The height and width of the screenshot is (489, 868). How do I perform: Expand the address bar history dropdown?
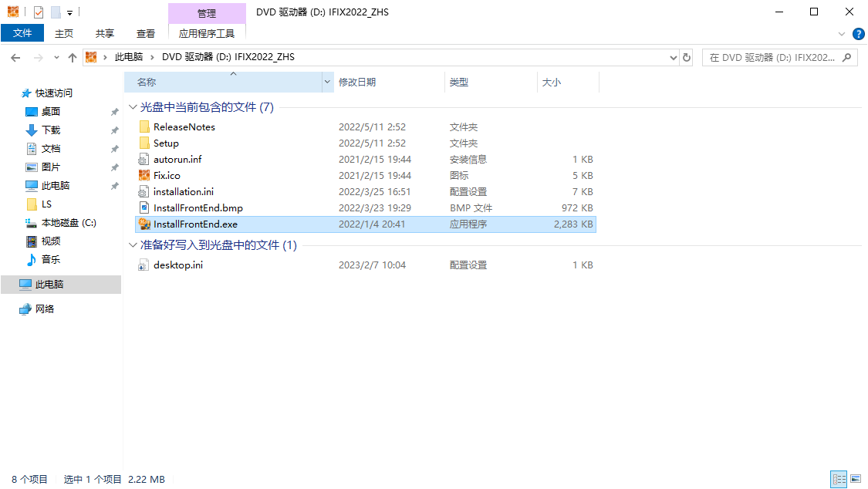click(x=672, y=57)
